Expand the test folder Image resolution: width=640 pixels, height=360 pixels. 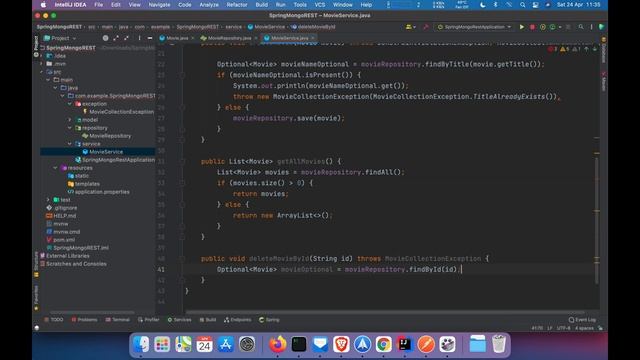pyautogui.click(x=49, y=200)
